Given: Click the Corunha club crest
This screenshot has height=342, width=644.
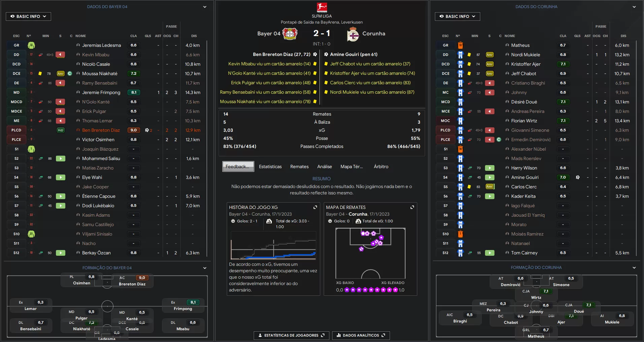Looking at the screenshot, I should [x=353, y=34].
